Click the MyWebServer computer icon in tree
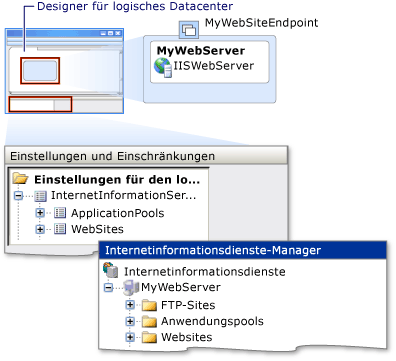This screenshot has width=396, height=361. 131,287
